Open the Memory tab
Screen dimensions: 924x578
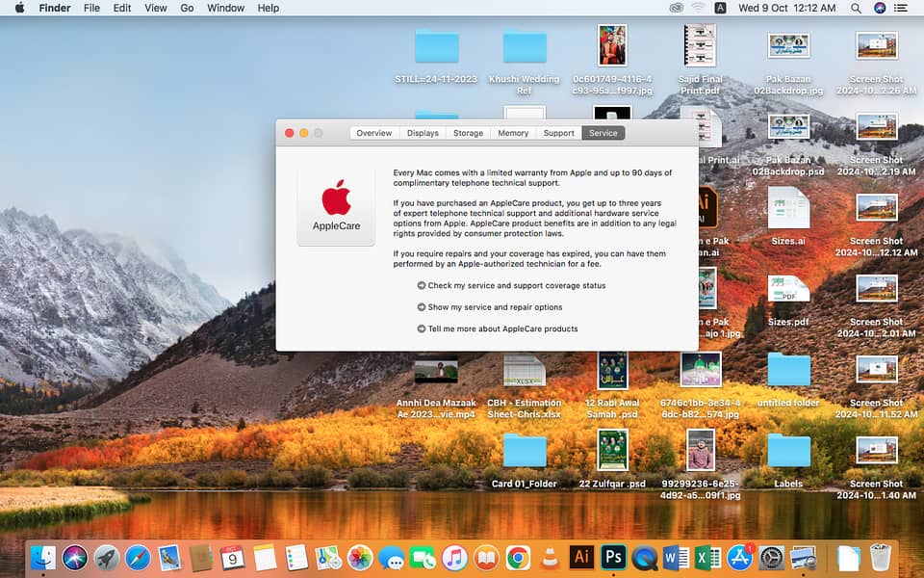[513, 133]
